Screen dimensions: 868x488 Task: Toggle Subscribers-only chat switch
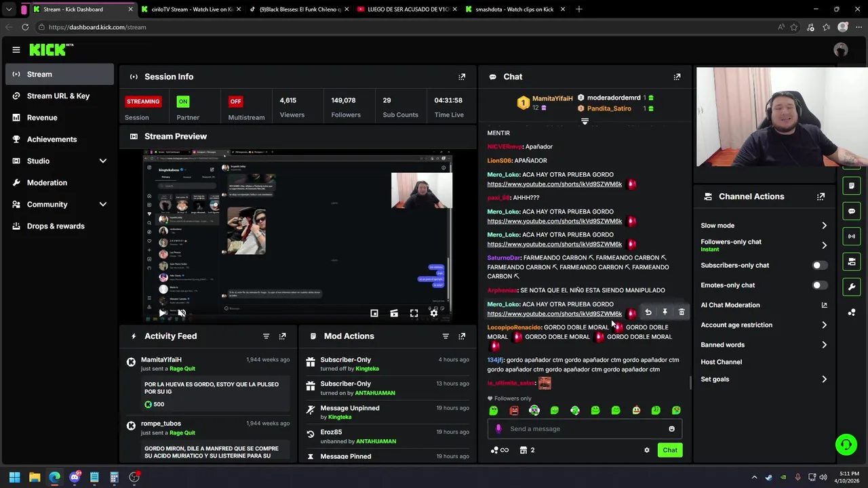819,266
